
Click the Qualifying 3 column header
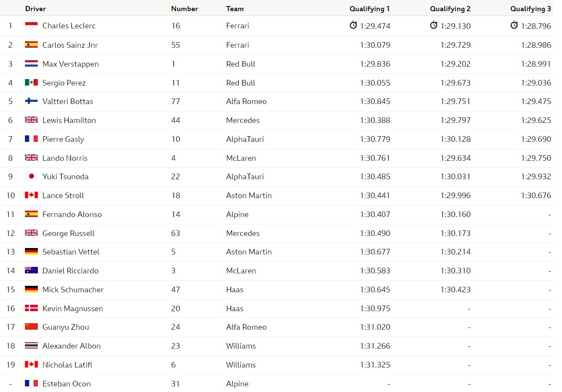pos(531,9)
